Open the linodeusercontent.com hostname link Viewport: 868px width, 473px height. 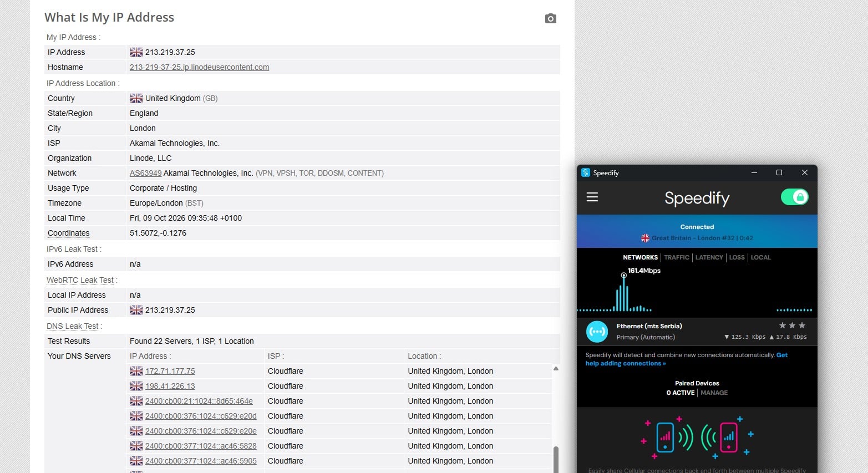[x=199, y=67]
